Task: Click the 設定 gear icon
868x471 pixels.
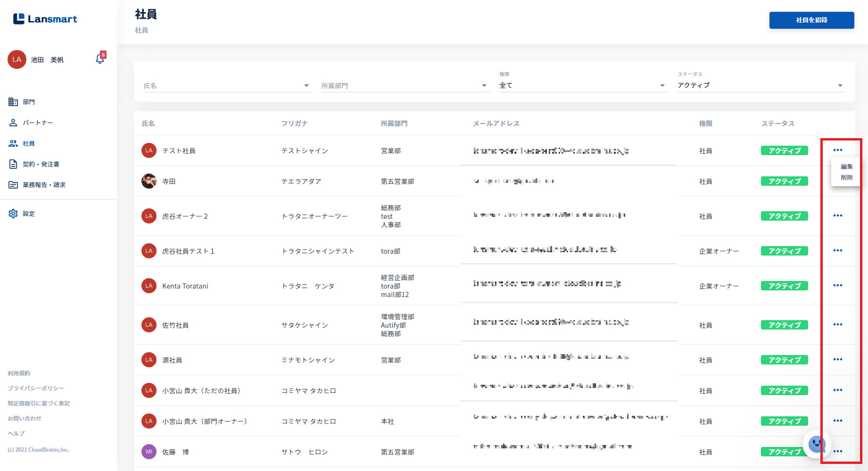Action: tap(13, 214)
